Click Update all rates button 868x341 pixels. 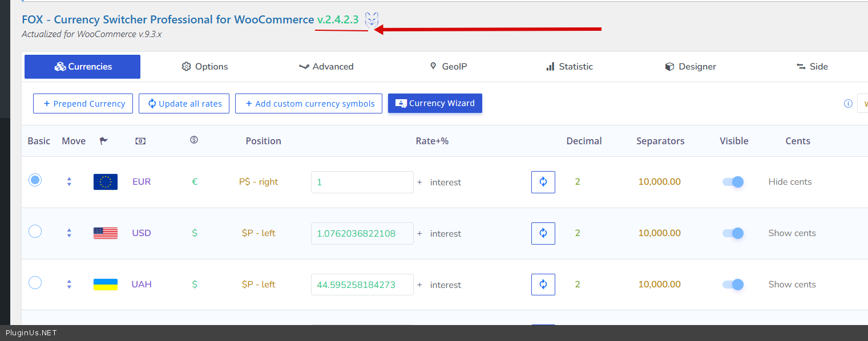(184, 104)
